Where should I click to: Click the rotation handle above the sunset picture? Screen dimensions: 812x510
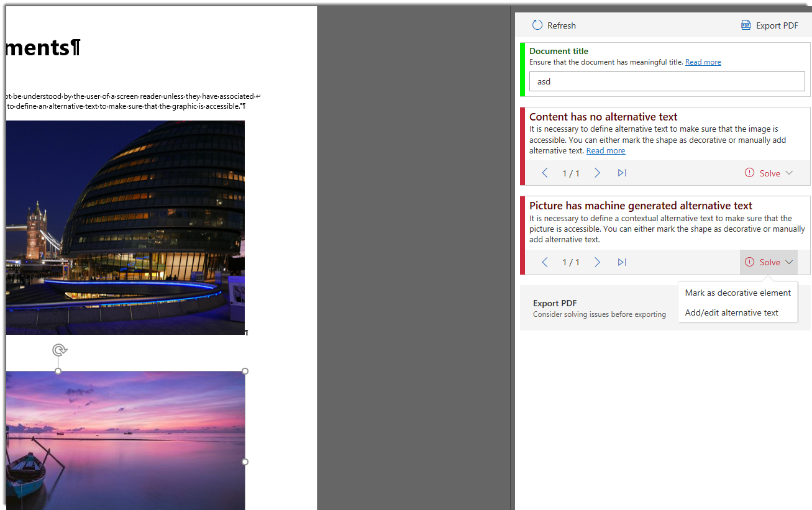point(59,350)
